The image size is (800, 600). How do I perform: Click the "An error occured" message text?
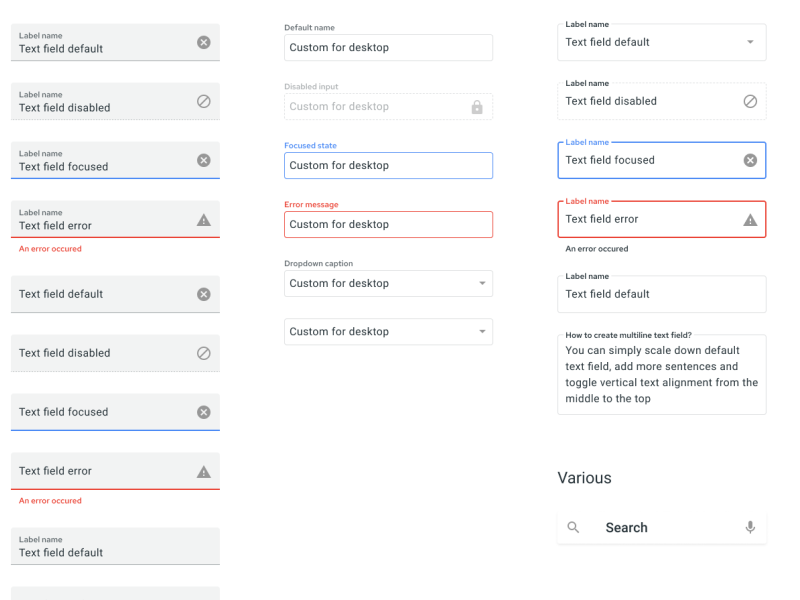[x=48, y=248]
